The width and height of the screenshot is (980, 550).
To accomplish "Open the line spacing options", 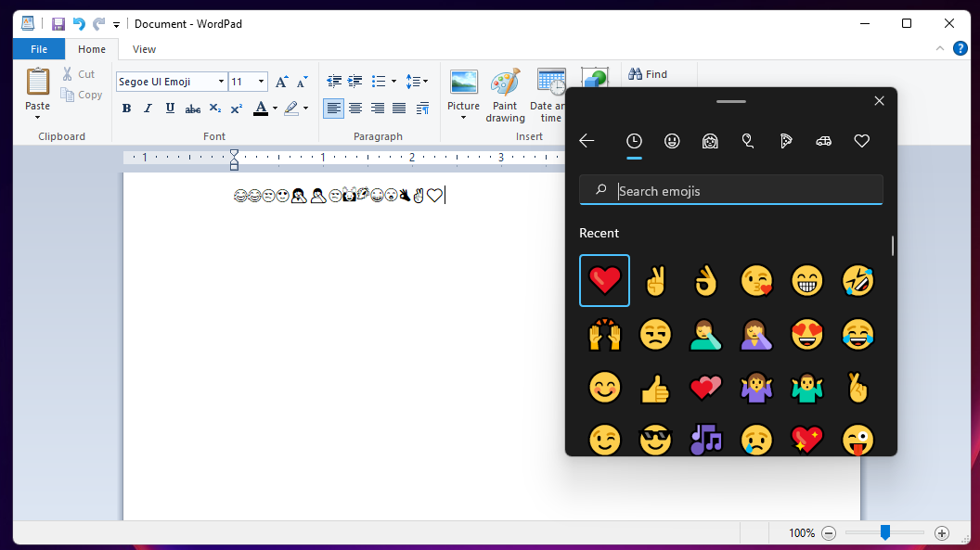I will (x=417, y=82).
